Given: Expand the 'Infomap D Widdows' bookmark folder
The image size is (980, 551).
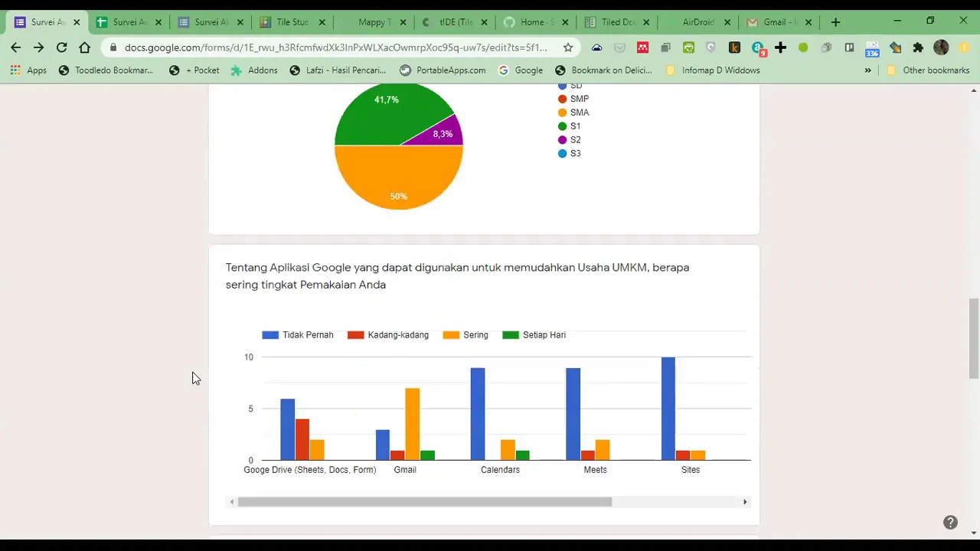Looking at the screenshot, I should pyautogui.click(x=712, y=70).
